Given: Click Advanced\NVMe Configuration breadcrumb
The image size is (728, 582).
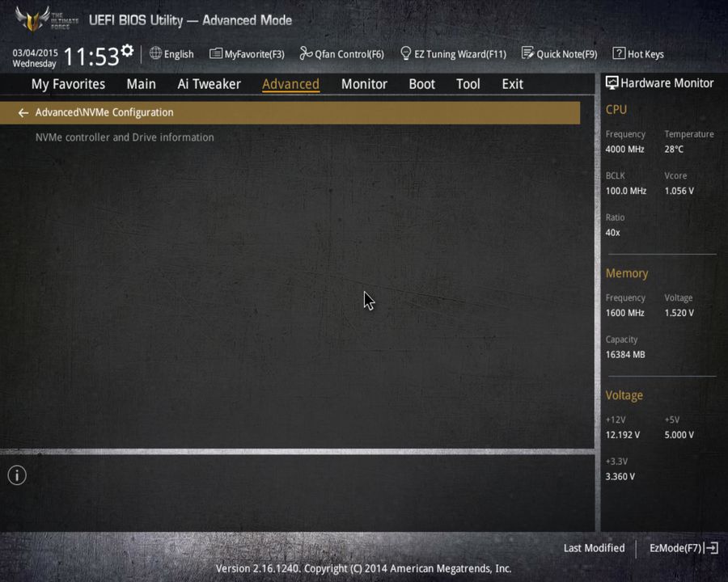Looking at the screenshot, I should pyautogui.click(x=104, y=112).
